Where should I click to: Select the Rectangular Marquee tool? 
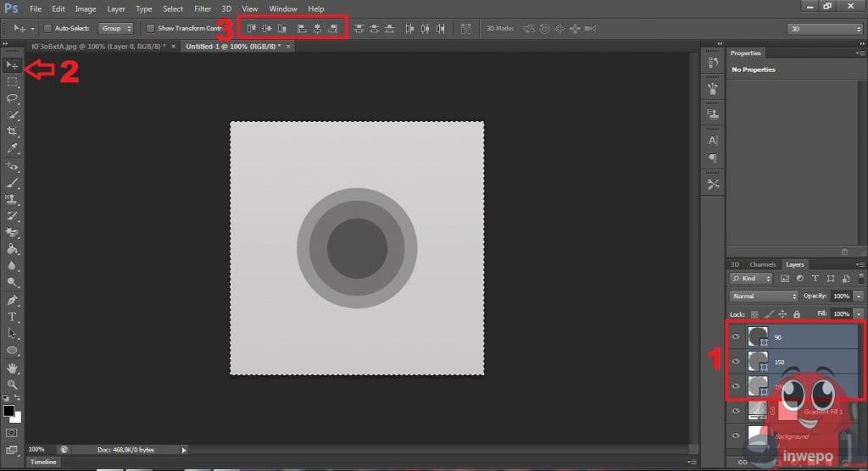[x=13, y=81]
